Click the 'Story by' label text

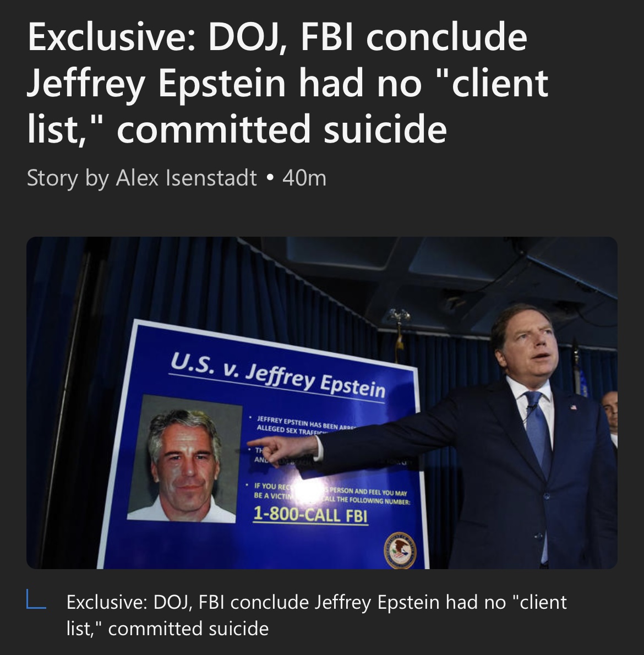[68, 178]
